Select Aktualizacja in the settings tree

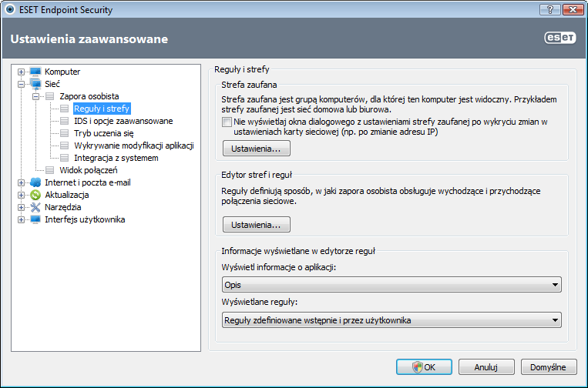pos(67,195)
